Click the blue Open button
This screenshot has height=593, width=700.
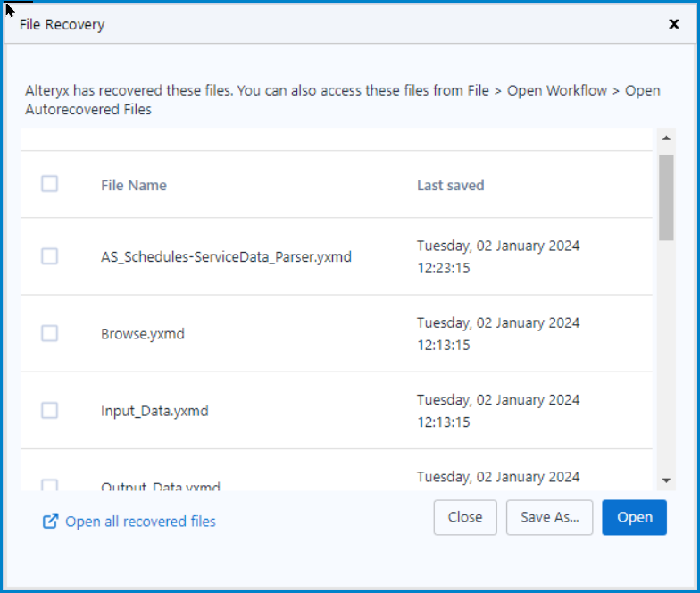point(634,517)
